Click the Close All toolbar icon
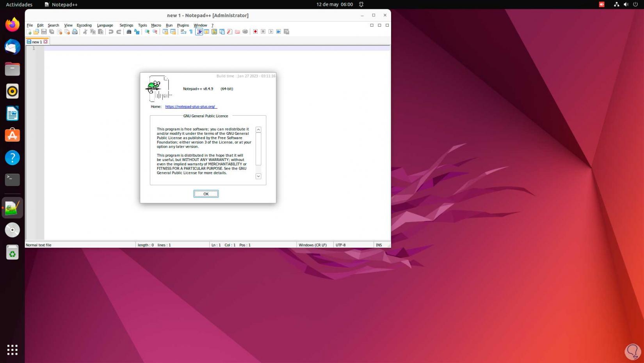The width and height of the screenshot is (644, 363). (x=67, y=32)
